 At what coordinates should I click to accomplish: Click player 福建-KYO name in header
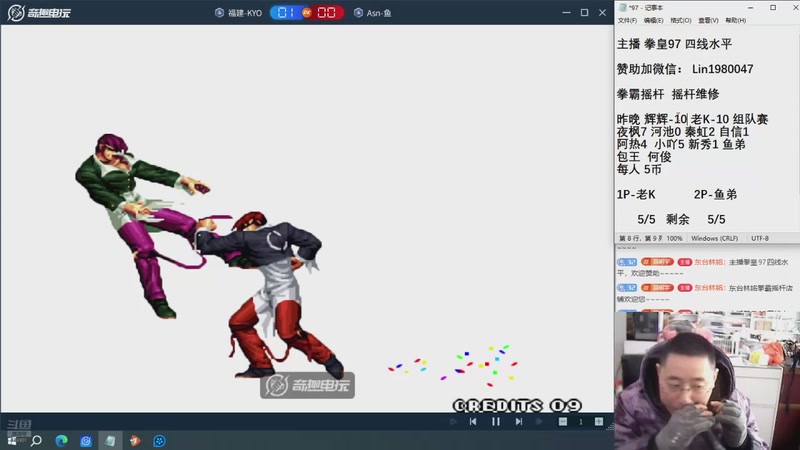[245, 13]
